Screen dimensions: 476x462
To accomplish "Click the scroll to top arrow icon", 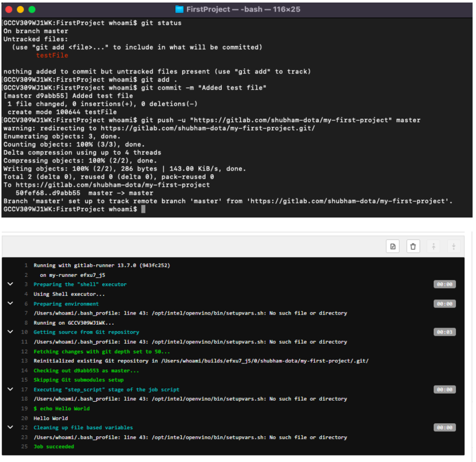I will 433,246.
